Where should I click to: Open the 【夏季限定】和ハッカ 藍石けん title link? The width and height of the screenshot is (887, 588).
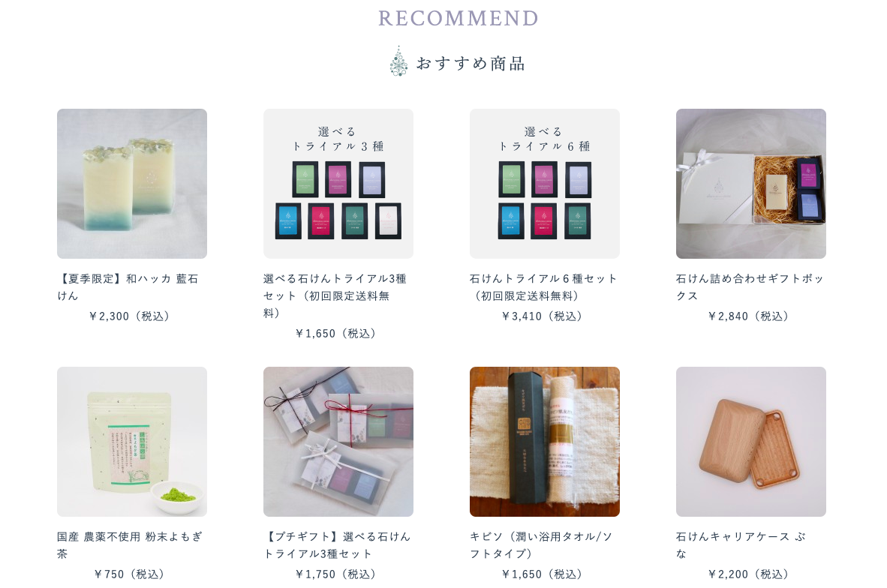pos(128,287)
